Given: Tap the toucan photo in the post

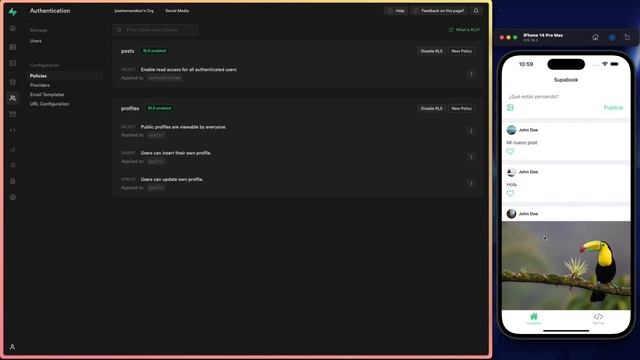Looking at the screenshot, I should tap(566, 265).
